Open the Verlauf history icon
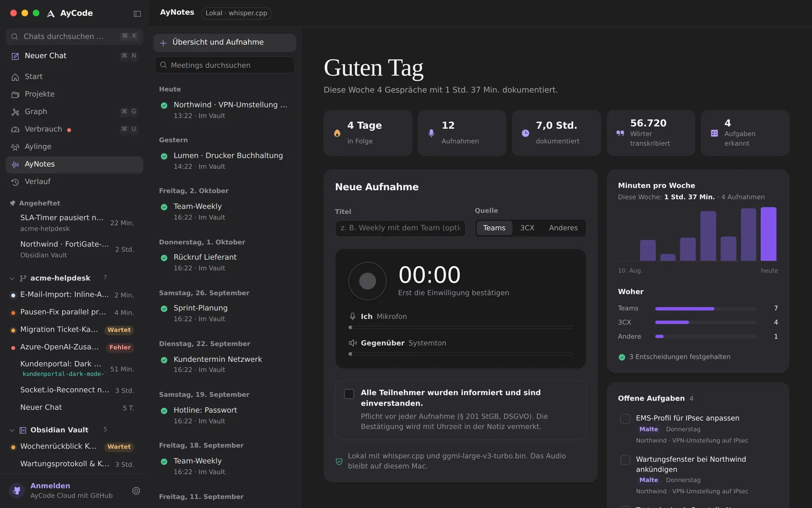The height and width of the screenshot is (508, 812). [15, 182]
